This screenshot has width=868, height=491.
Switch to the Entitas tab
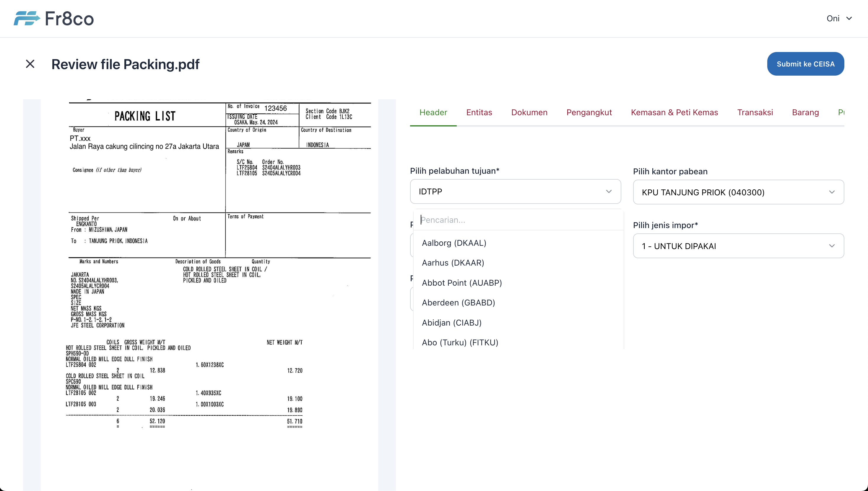coord(479,112)
